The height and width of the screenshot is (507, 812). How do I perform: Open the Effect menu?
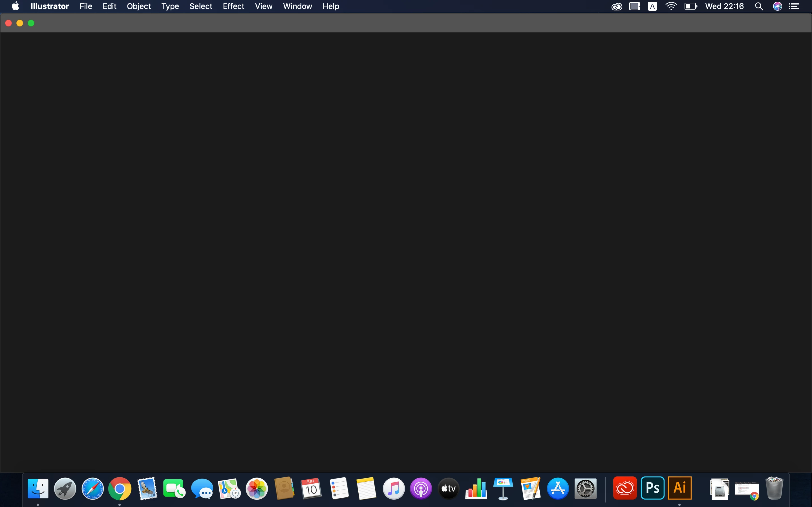pos(233,6)
